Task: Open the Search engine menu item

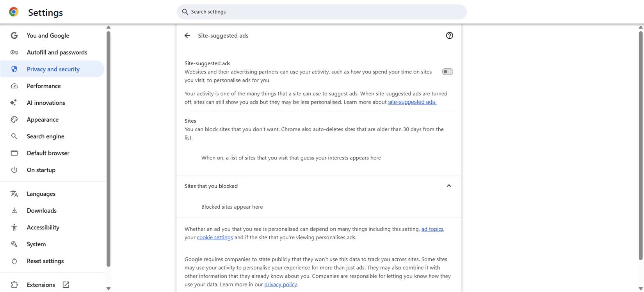Action: pyautogui.click(x=45, y=136)
